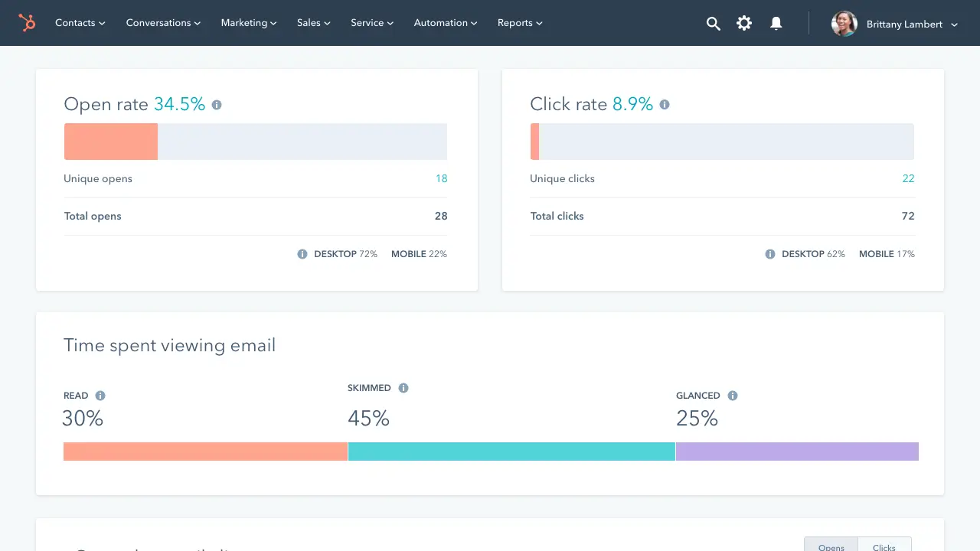The image size is (980, 551).
Task: Click the HubSpot sprocket logo
Action: pyautogui.click(x=28, y=23)
